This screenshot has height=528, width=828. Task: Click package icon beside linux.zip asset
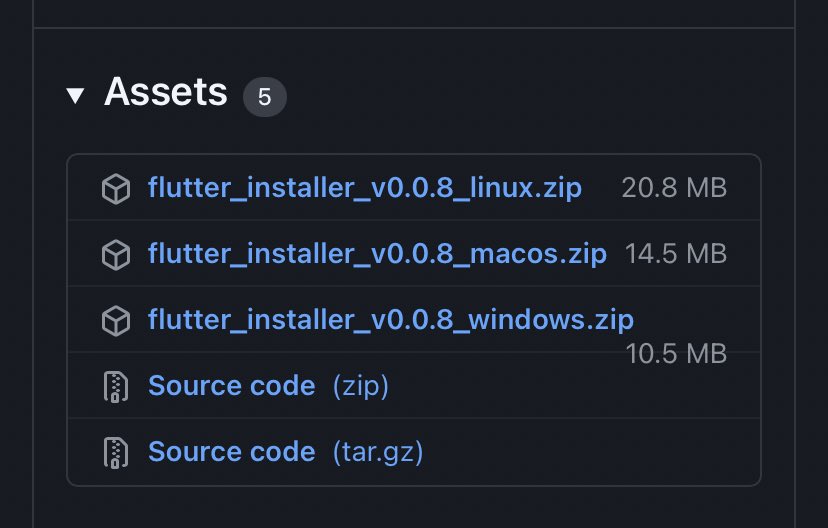116,188
